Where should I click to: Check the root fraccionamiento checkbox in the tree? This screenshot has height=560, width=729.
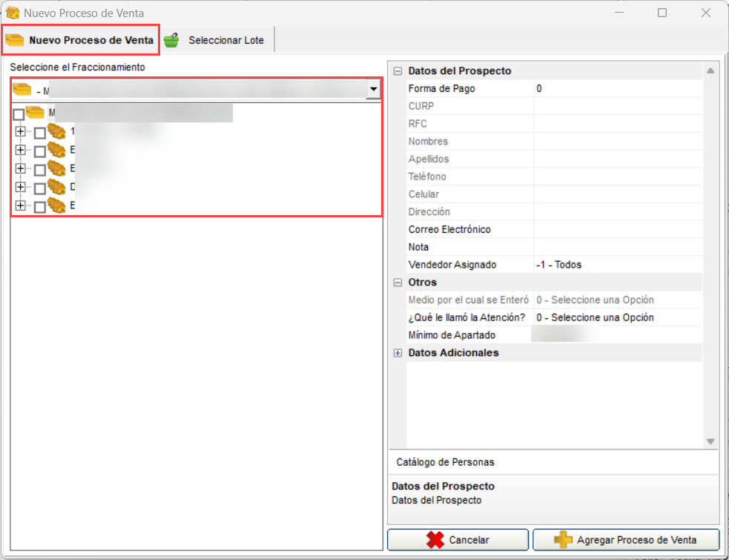tap(19, 114)
